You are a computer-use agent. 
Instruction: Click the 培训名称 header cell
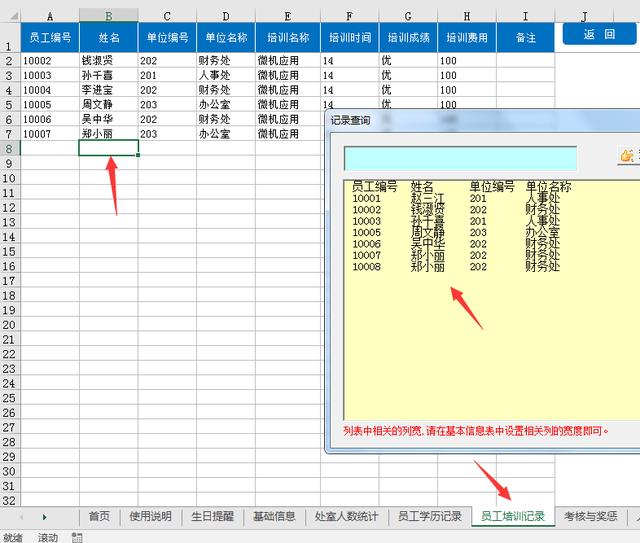[x=288, y=38]
